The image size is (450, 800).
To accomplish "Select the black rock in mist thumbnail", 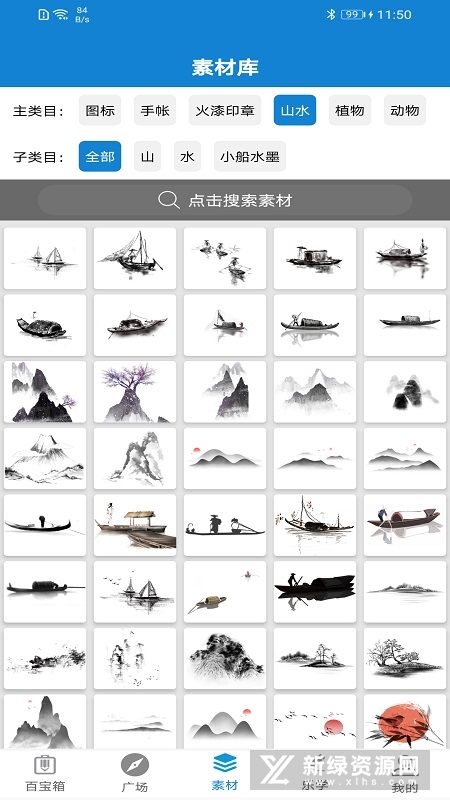I will (405, 392).
